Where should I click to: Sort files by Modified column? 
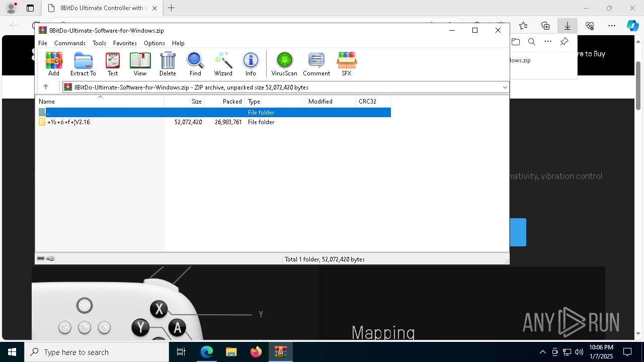[331, 102]
